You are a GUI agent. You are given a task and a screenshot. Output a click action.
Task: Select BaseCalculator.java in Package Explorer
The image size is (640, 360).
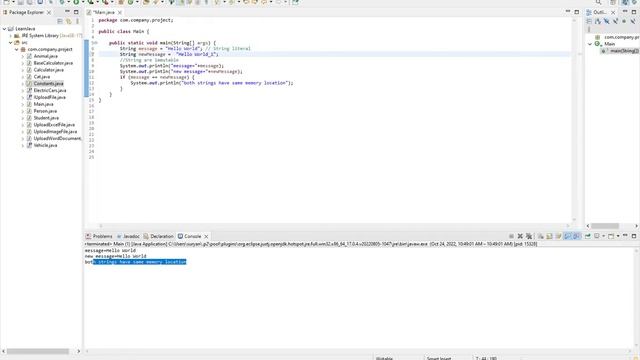53,63
